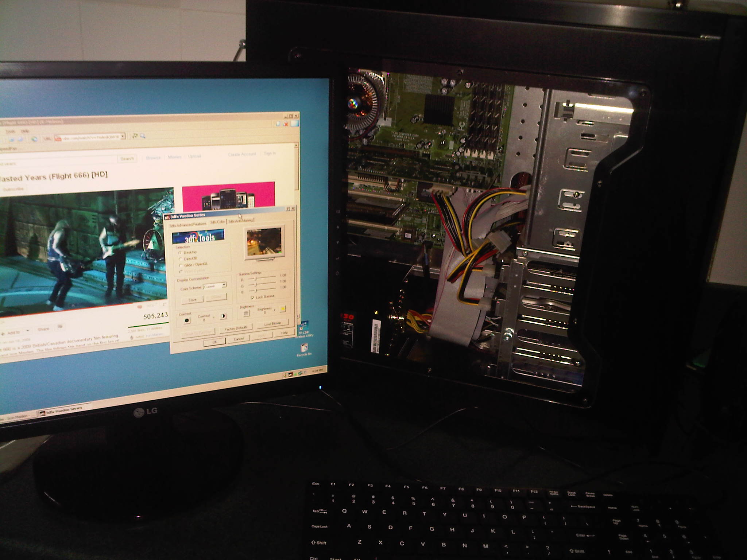Viewport: 747px width, 560px height.
Task: Click the red X icon in browser top bar
Action: click(285, 124)
